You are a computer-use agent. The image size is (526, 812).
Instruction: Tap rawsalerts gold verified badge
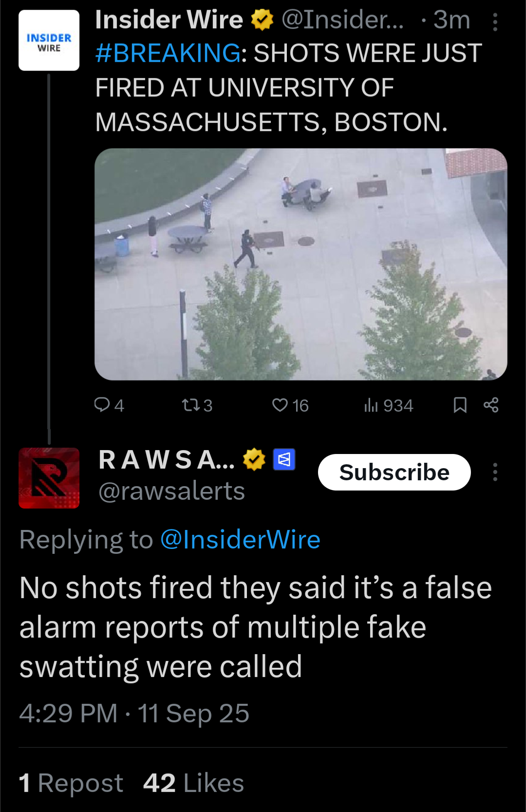pos(254,459)
